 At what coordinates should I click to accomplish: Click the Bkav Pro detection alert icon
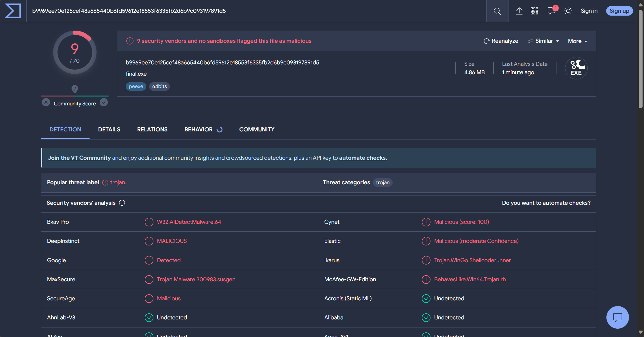click(149, 222)
